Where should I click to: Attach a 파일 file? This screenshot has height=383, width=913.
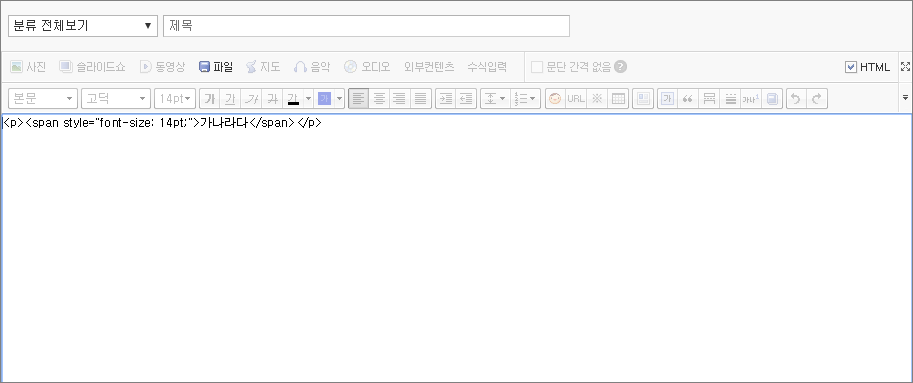216,67
